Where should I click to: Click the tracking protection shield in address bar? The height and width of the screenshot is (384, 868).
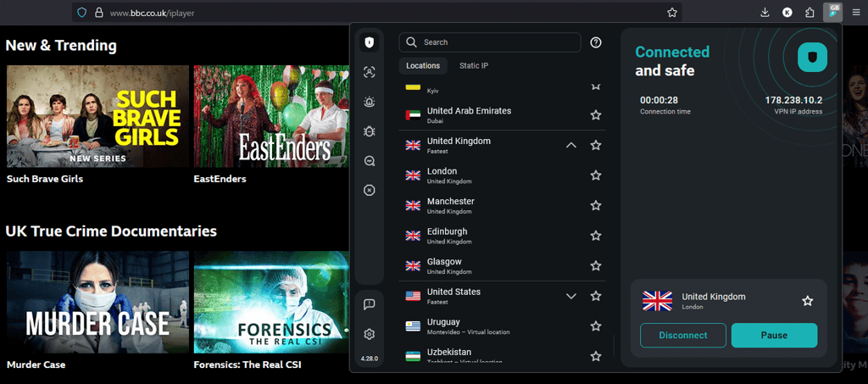(82, 12)
